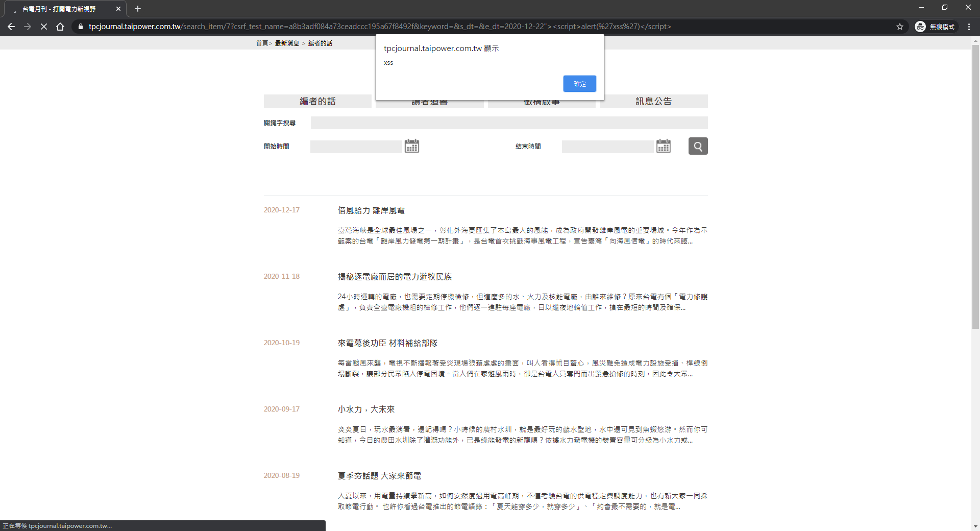The image size is (980, 531).
Task: Click excerpt beginning 入夏以來
Action: [522, 501]
